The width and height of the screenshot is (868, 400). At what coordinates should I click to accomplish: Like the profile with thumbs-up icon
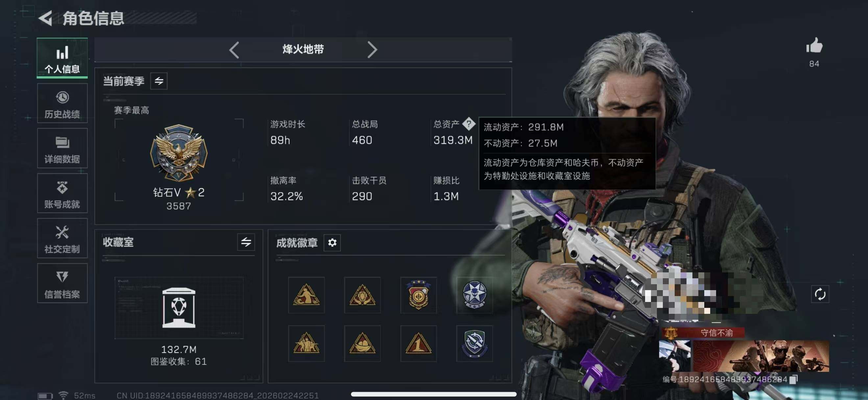(814, 45)
